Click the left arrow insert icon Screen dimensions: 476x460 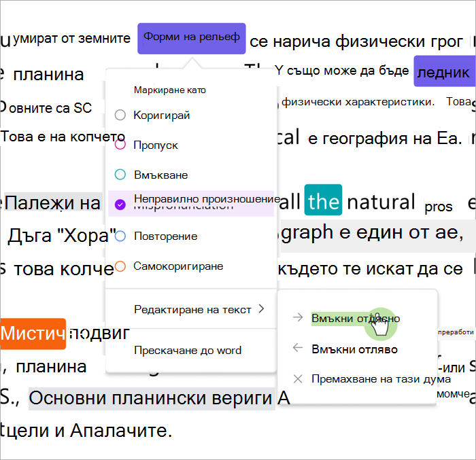pos(298,347)
